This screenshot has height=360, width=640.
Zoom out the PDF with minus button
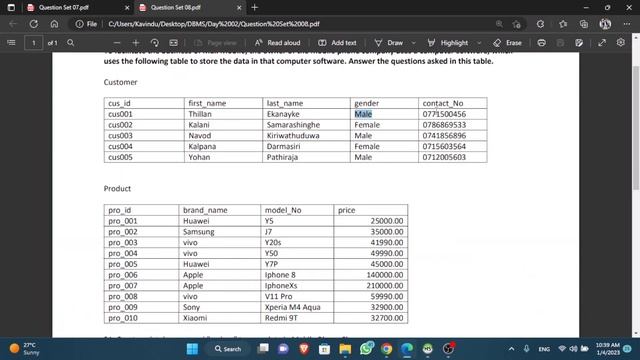(x=117, y=43)
